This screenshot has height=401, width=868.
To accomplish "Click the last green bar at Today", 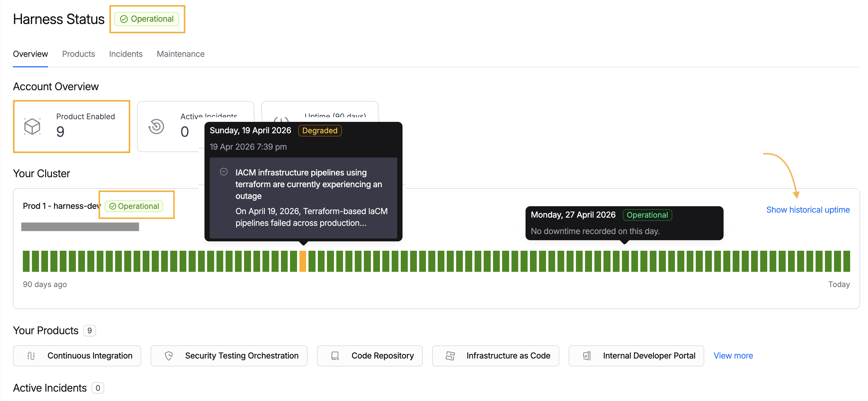I will pyautogui.click(x=847, y=261).
